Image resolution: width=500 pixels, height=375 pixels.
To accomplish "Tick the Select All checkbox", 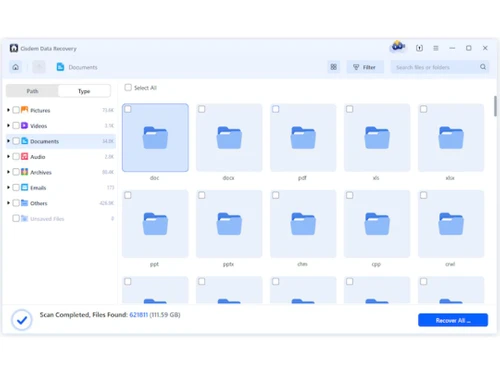I will (x=128, y=87).
